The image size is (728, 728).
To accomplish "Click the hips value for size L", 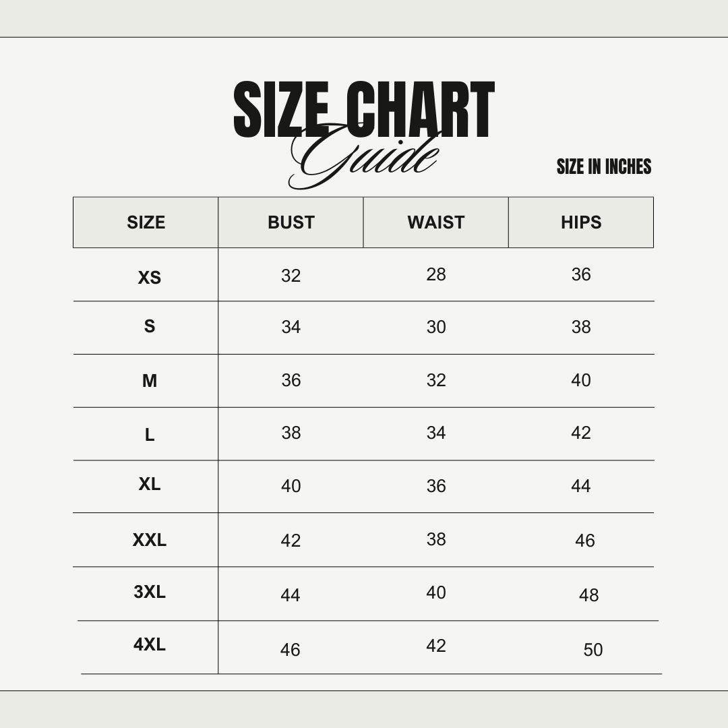I will pyautogui.click(x=581, y=433).
